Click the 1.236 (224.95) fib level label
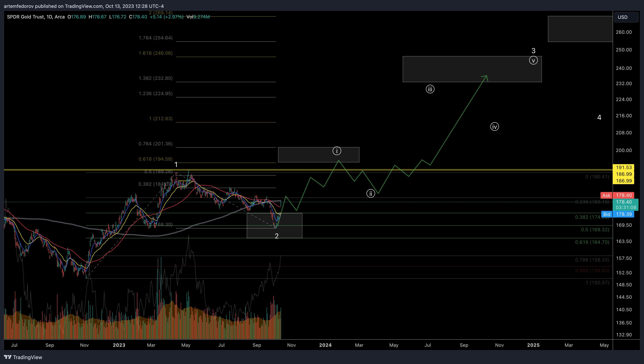The width and height of the screenshot is (644, 364). (x=155, y=93)
